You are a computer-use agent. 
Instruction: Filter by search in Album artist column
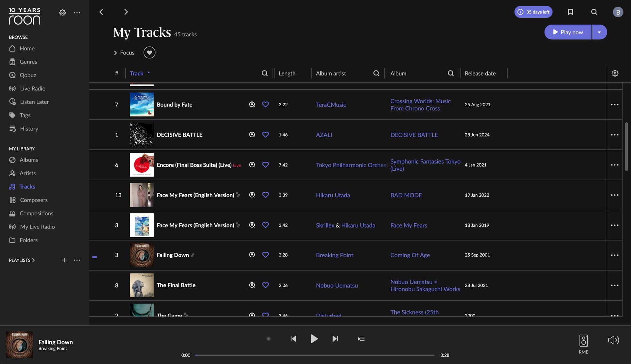(x=376, y=73)
